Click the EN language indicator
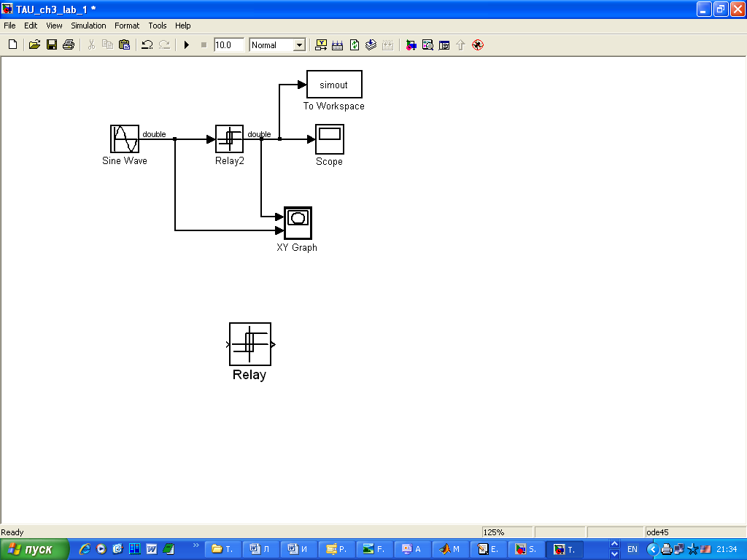The height and width of the screenshot is (560, 747). [632, 549]
